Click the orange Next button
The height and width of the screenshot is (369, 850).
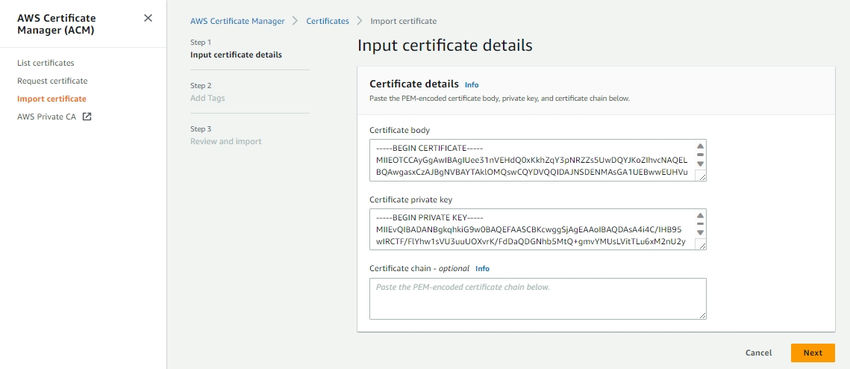pos(813,353)
